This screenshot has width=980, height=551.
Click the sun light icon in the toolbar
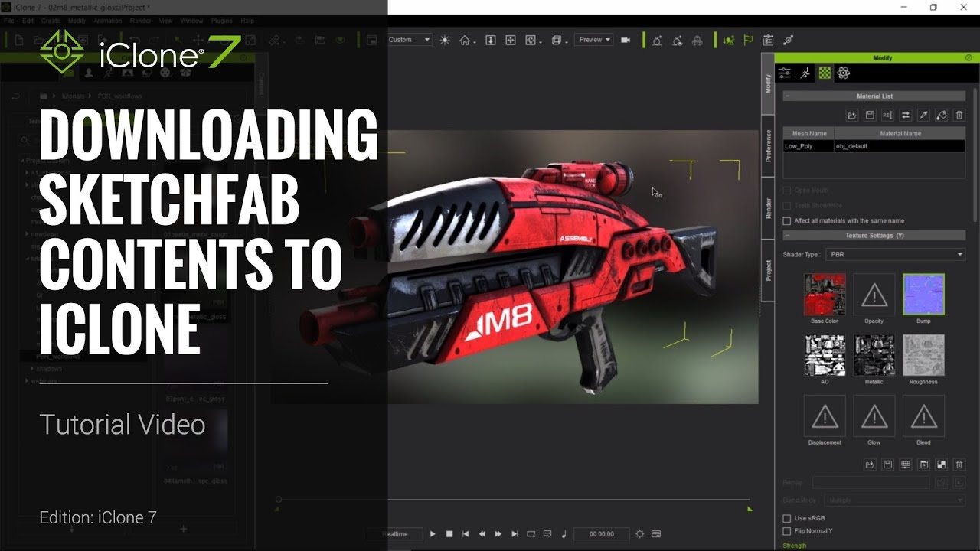tap(445, 40)
